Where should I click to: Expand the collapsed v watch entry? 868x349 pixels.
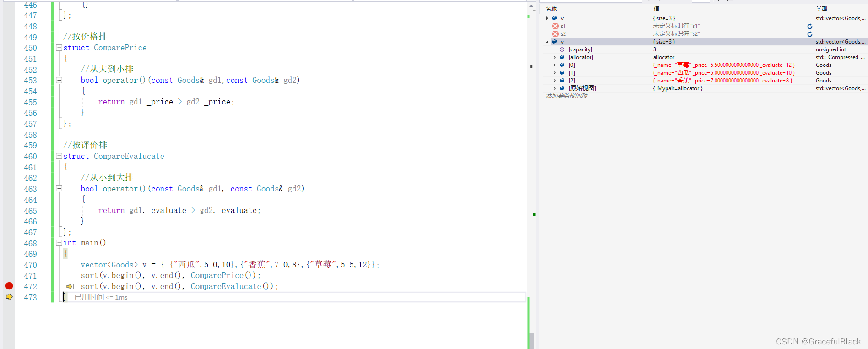547,18
